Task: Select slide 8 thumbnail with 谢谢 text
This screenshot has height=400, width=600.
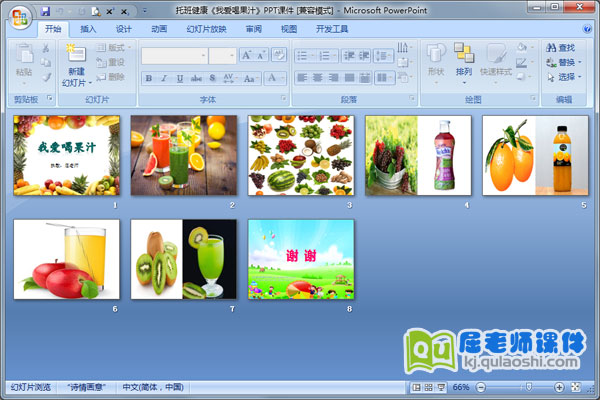Action: [300, 258]
